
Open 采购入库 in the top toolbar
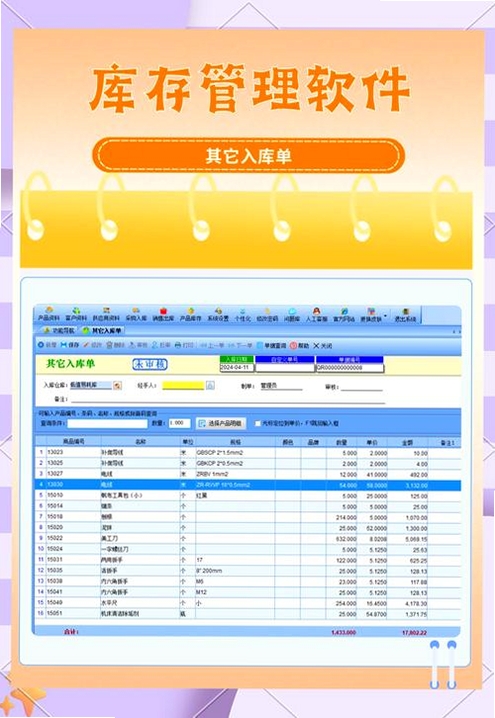click(136, 314)
